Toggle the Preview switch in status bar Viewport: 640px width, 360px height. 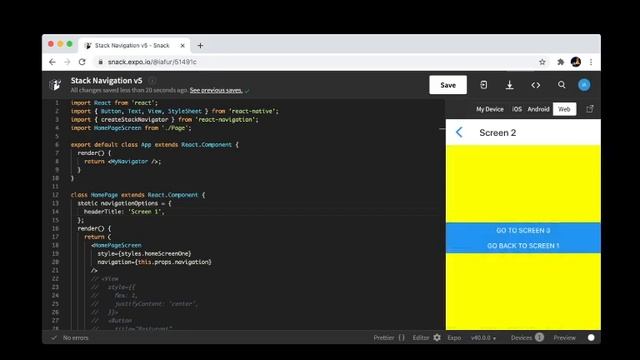coord(591,338)
